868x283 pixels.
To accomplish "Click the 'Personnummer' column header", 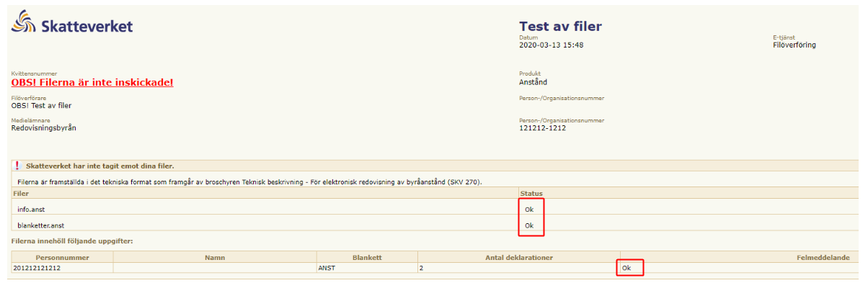I will [63, 257].
